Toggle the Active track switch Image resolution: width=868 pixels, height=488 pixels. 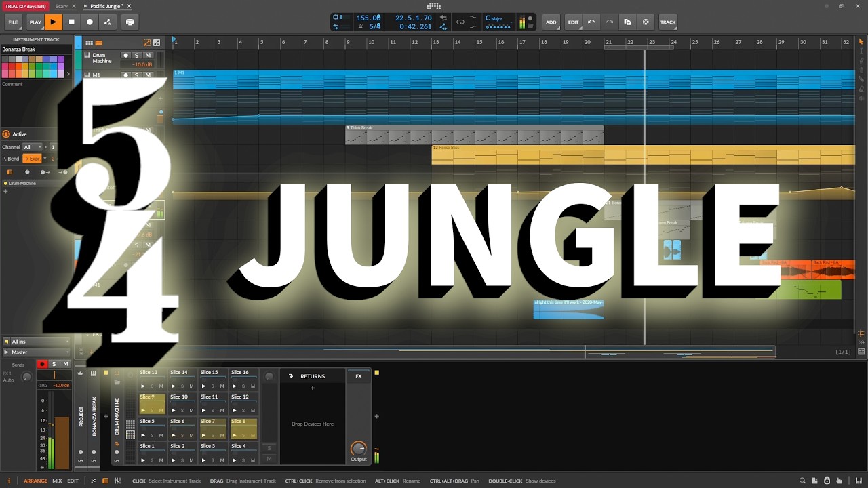coord(6,134)
